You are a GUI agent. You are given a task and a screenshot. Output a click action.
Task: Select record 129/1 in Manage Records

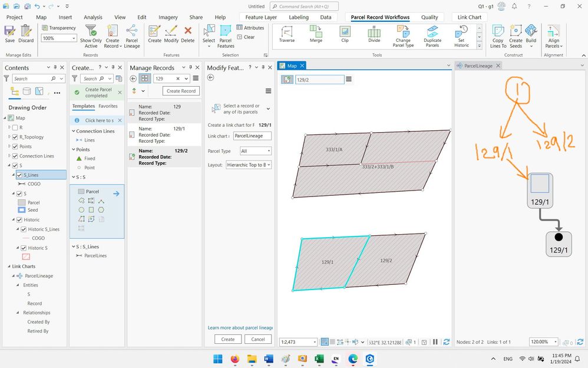[x=164, y=135]
